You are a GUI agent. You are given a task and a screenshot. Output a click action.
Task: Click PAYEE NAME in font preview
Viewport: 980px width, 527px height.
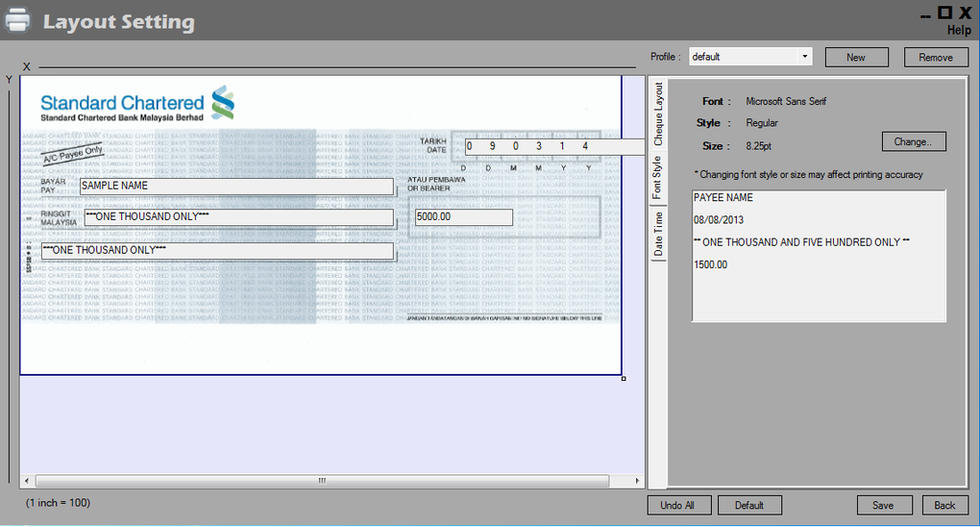coord(723,198)
